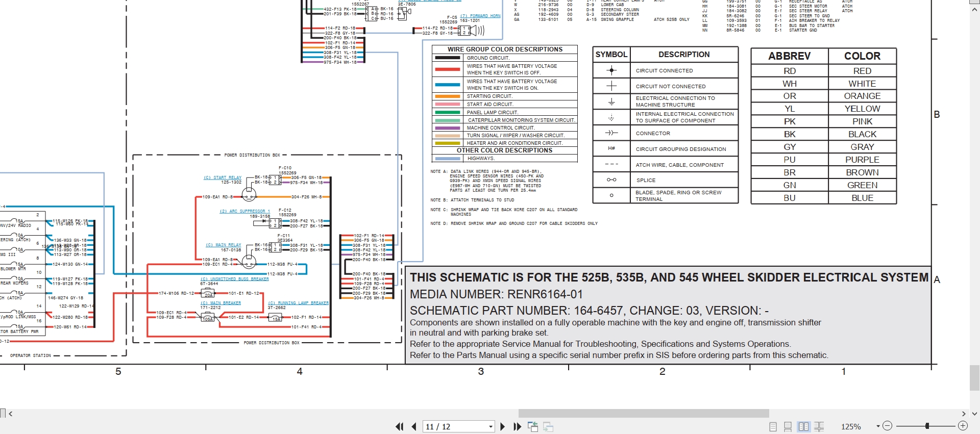Click the CONNECTOR symbol in legend
980x434 pixels.
(611, 133)
